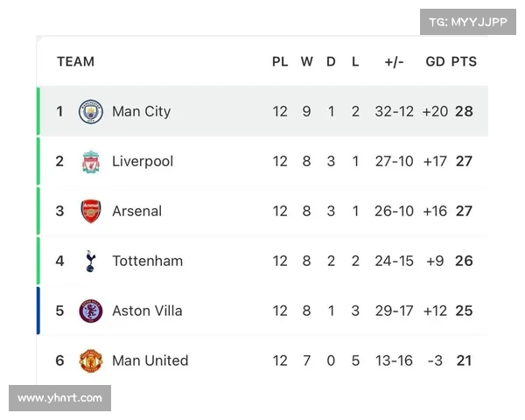Click the PL column header

click(280, 61)
